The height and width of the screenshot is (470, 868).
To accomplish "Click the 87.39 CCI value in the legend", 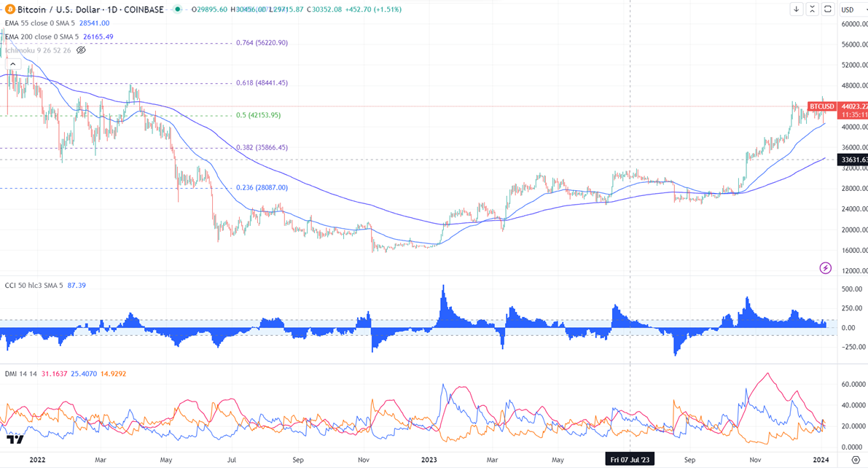I will 77,286.
